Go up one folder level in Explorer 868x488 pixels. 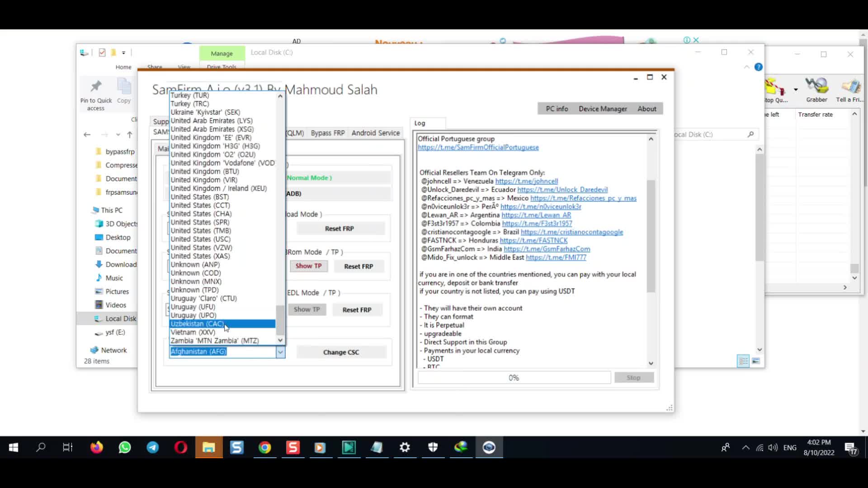130,135
